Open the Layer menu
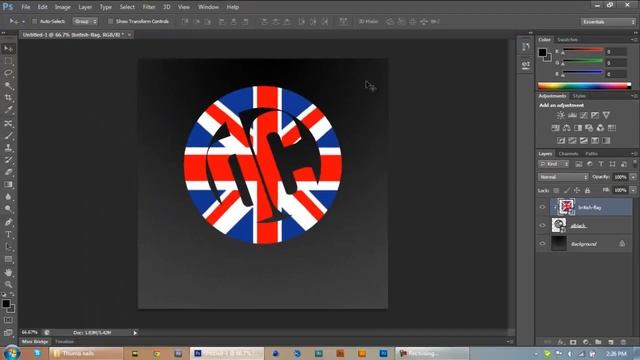The width and height of the screenshot is (640, 360). pyautogui.click(x=85, y=7)
